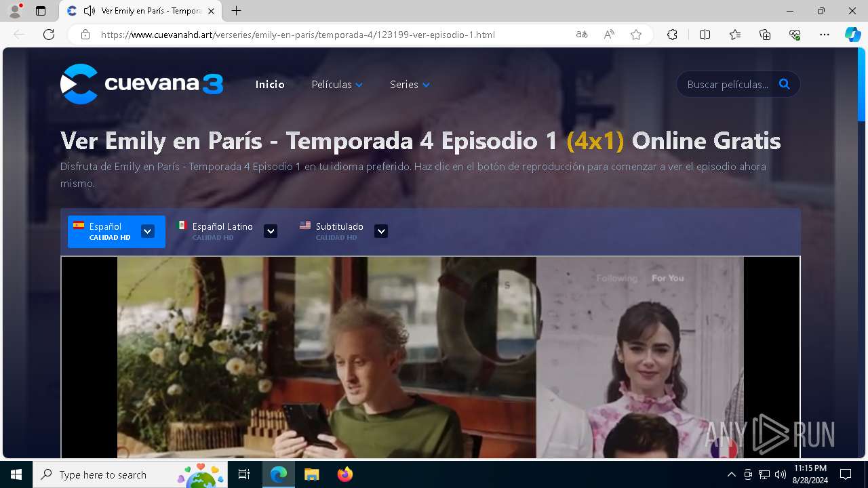Focus the taskbar Type here to search box
Screen dimensions: 868x488
130,474
